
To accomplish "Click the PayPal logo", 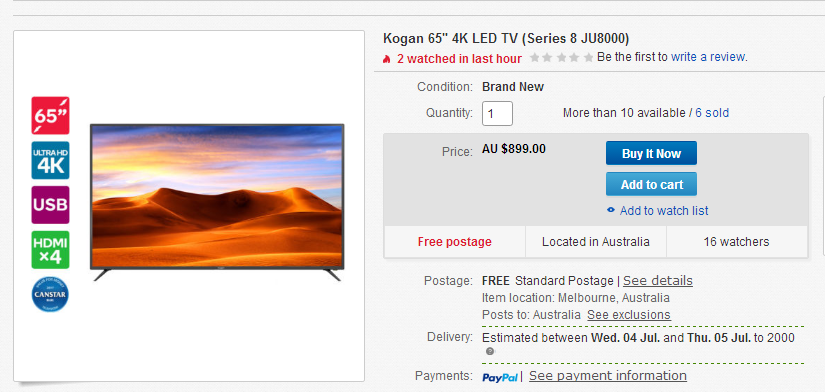I will (500, 377).
